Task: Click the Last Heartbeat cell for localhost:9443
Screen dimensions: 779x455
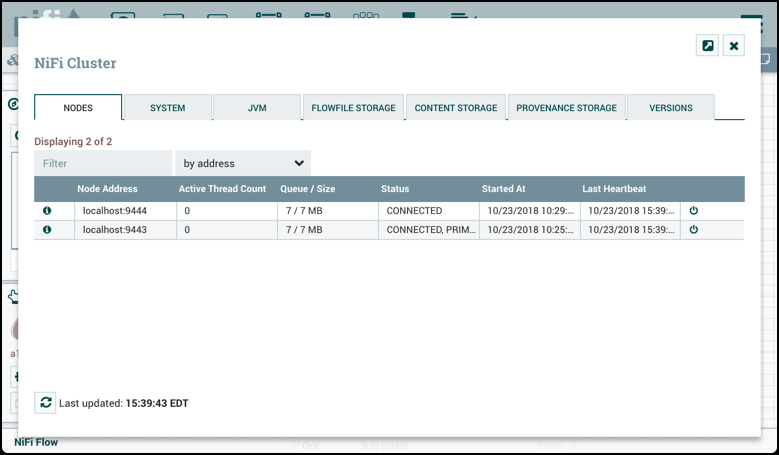Action: (x=630, y=229)
